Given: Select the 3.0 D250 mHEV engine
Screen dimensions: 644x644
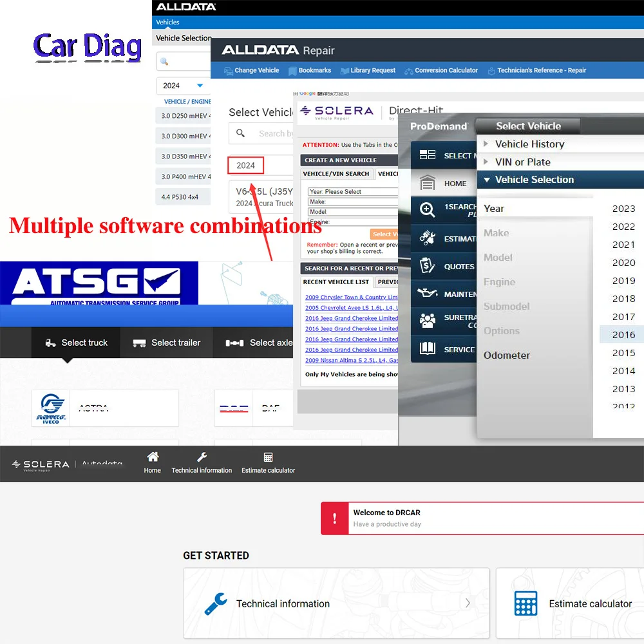Looking at the screenshot, I should click(x=183, y=116).
